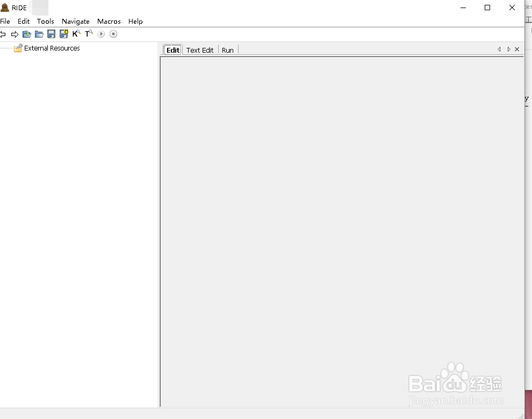Click the Run test play icon
532x419 pixels.
(x=101, y=34)
